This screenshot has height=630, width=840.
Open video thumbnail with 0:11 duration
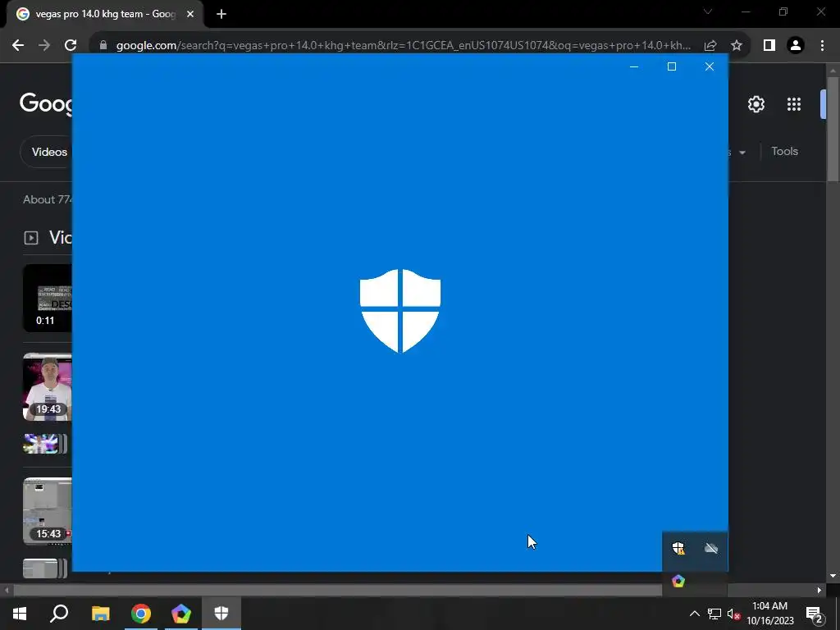pos(47,298)
